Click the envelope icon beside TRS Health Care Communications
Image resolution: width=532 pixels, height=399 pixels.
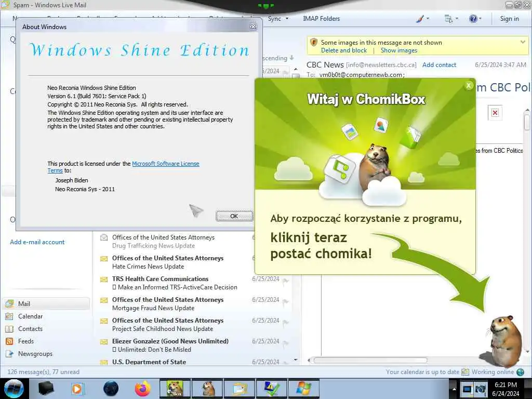tap(104, 279)
